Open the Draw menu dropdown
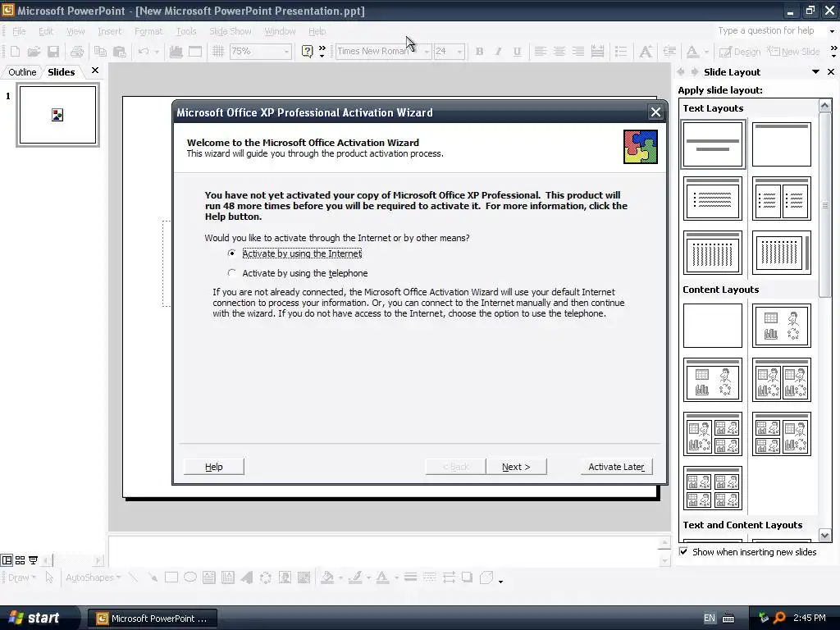Screen dimensions: 840x630 (x=22, y=577)
